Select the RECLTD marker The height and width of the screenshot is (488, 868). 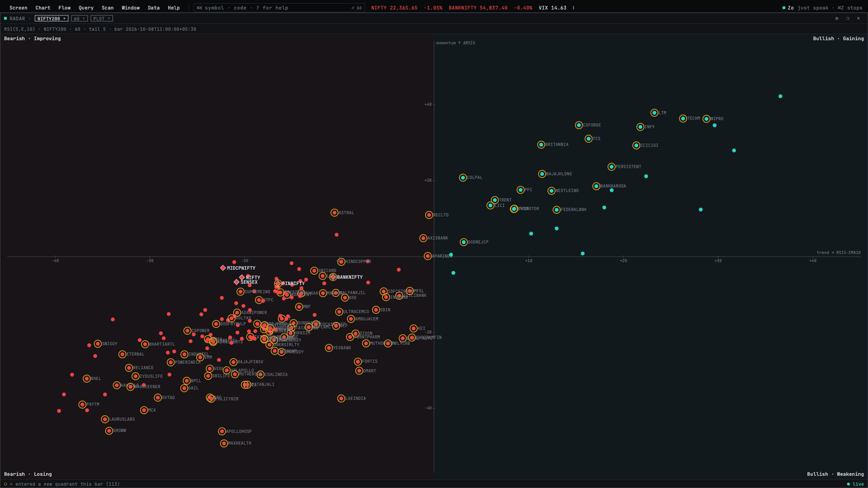tap(429, 215)
